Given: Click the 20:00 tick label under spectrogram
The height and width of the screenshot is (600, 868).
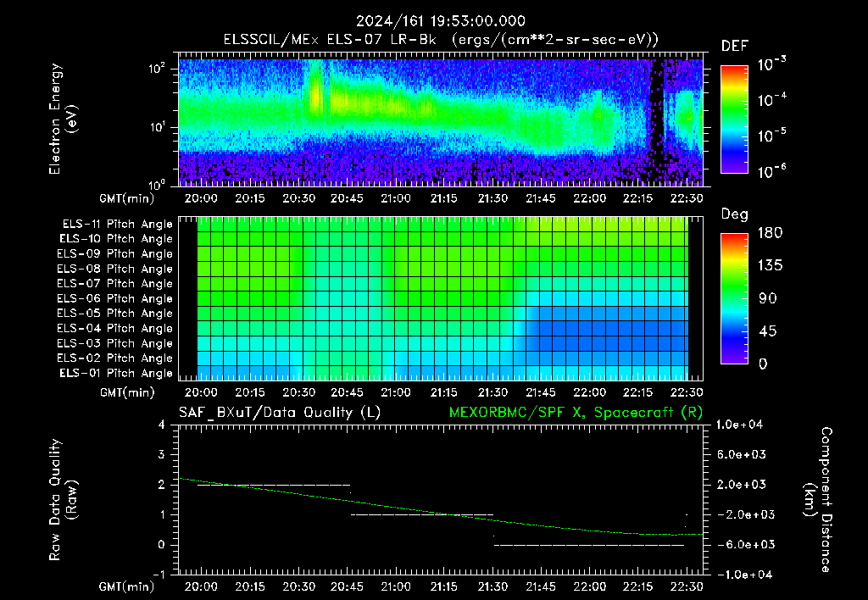Looking at the screenshot, I should tap(201, 198).
